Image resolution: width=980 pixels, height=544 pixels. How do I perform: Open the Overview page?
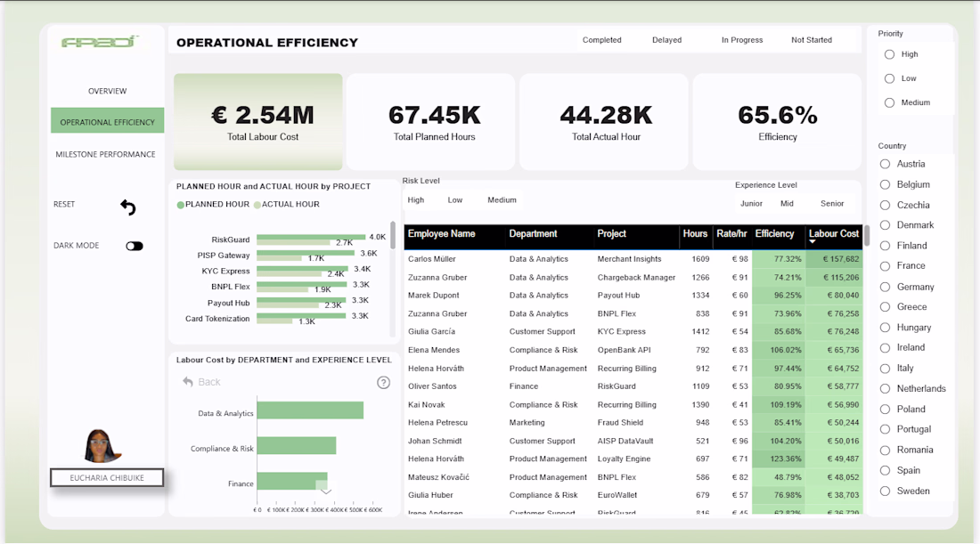(108, 91)
